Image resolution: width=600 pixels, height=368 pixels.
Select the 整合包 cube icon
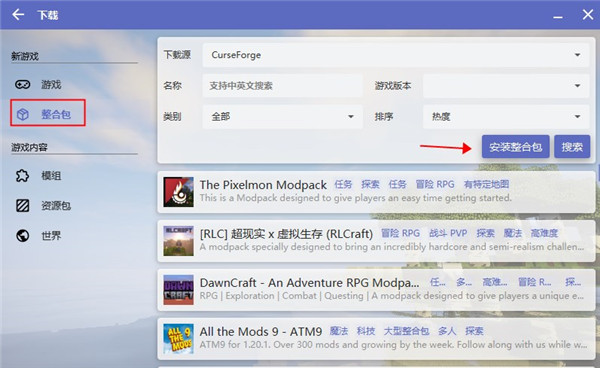click(x=23, y=114)
